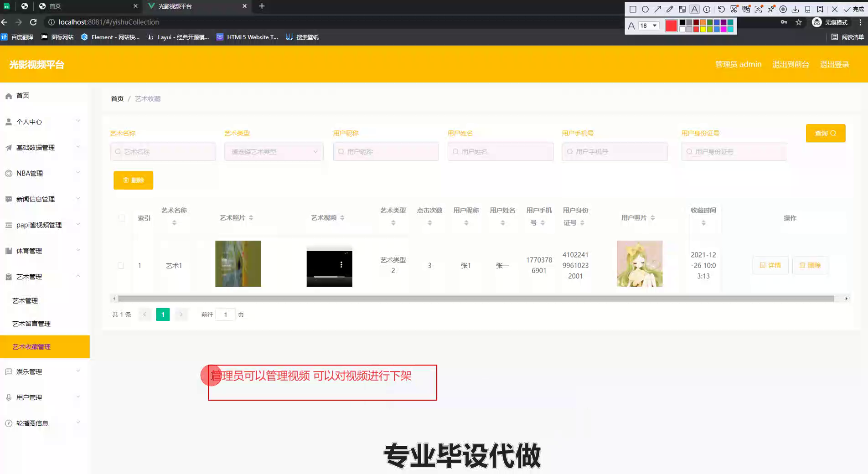Select the numbered marker tool

(707, 9)
